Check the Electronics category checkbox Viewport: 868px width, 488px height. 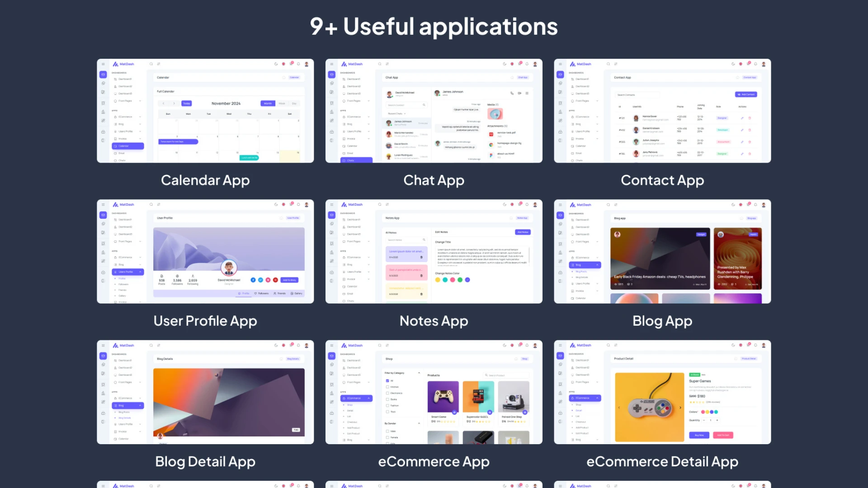click(x=387, y=393)
